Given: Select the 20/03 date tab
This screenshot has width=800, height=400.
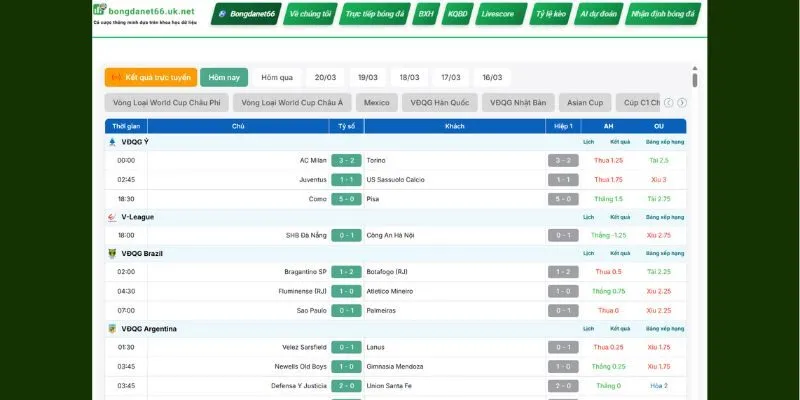Looking at the screenshot, I should [325, 77].
